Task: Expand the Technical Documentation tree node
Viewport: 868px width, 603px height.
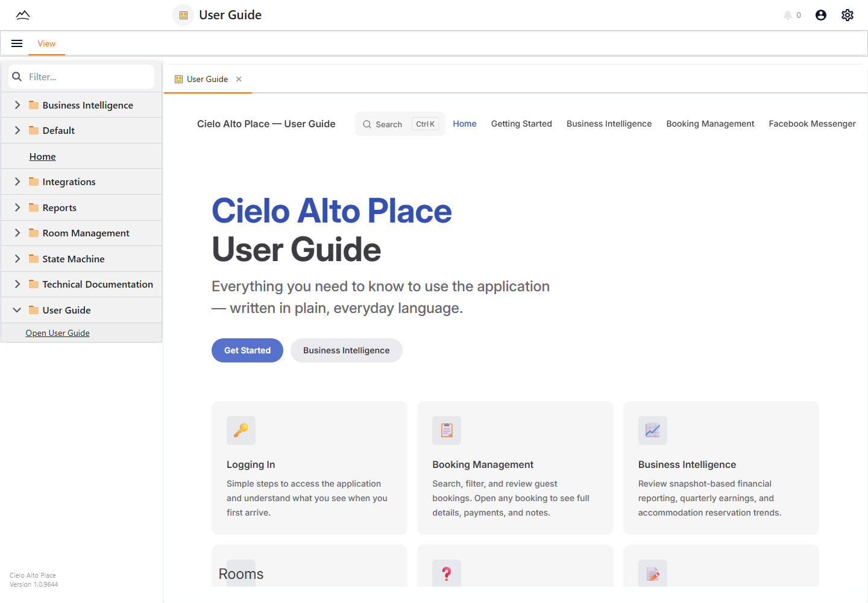Action: pos(17,284)
